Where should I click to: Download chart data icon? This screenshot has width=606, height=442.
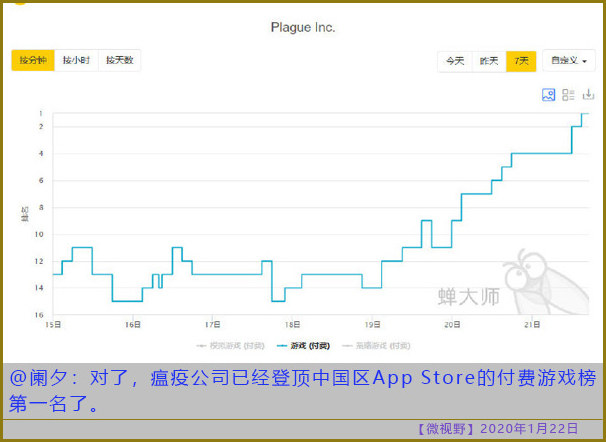click(x=588, y=94)
